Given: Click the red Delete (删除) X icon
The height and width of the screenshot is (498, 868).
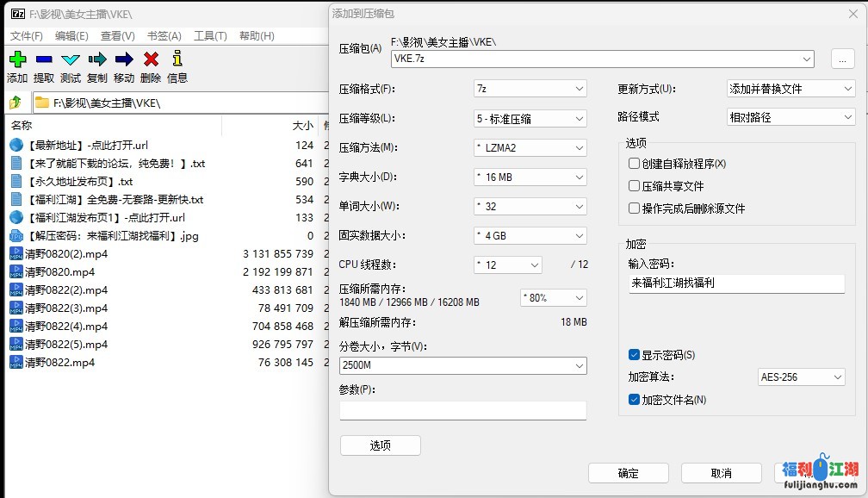Looking at the screenshot, I should click(151, 59).
